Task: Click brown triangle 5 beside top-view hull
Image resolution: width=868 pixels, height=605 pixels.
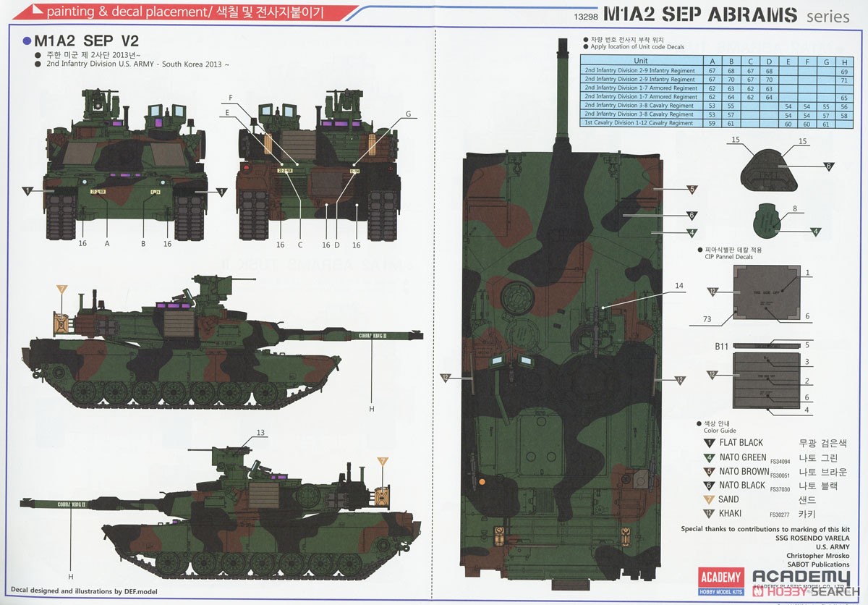Action: click(x=692, y=190)
